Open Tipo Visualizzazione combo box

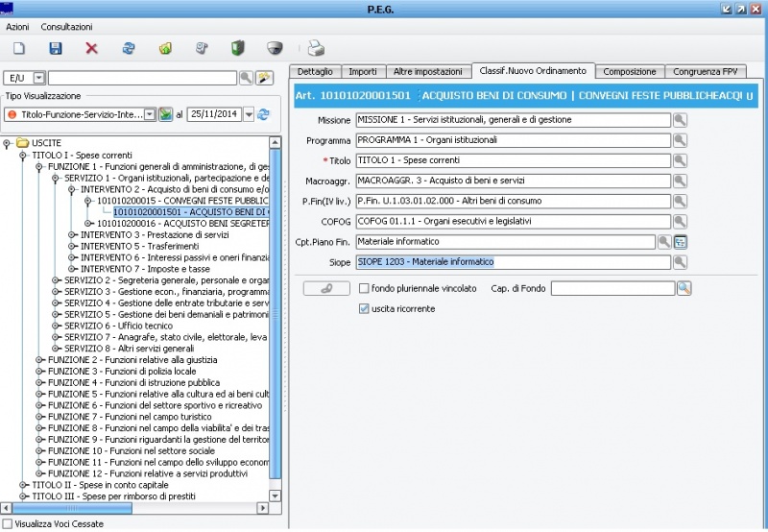[x=149, y=114]
